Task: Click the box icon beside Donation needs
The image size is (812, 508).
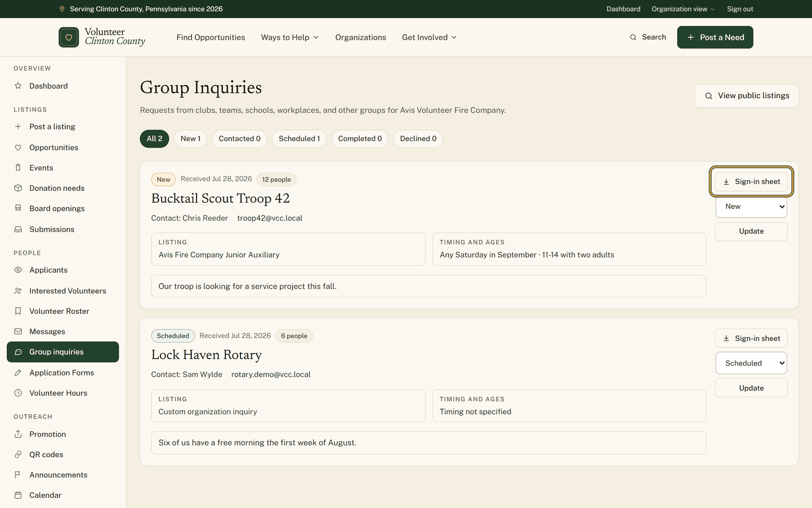Action: [x=18, y=188]
